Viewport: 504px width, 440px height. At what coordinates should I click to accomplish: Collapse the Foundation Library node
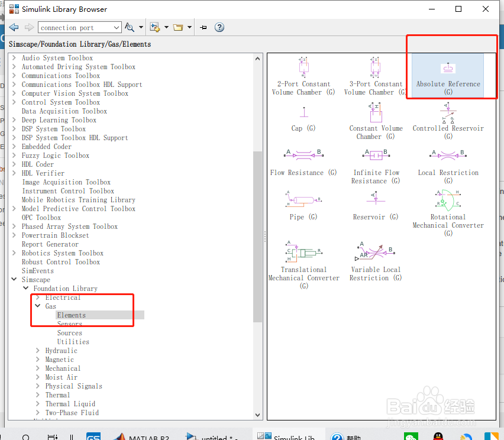tap(26, 288)
